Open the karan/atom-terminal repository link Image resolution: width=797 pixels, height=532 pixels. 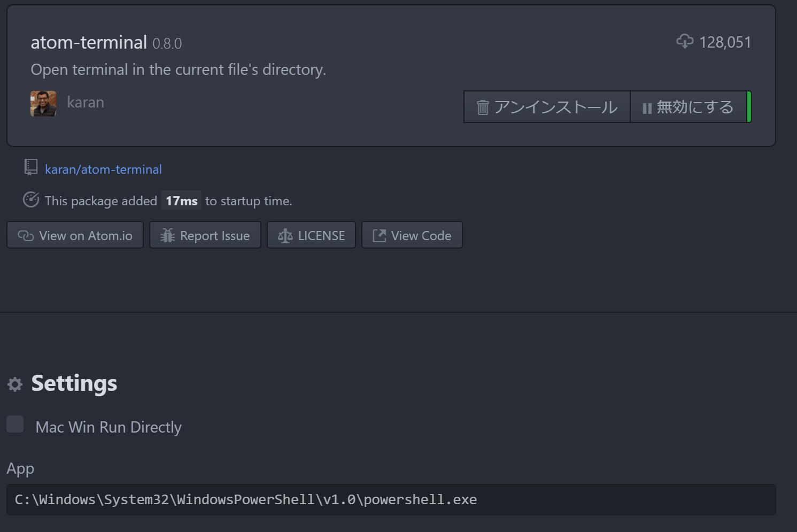[x=104, y=169]
